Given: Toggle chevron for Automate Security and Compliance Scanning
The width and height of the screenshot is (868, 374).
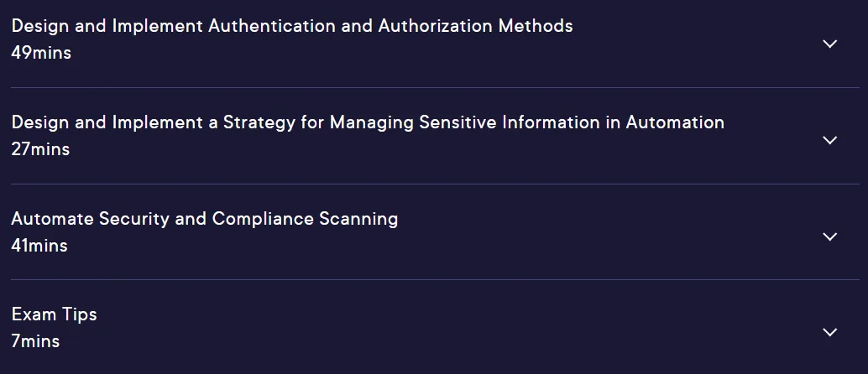Looking at the screenshot, I should pos(829,236).
